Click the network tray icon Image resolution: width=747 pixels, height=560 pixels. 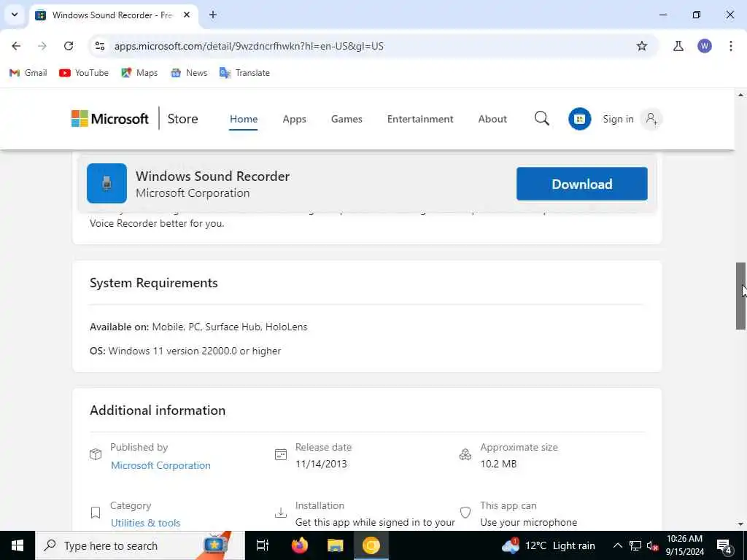[x=635, y=545]
